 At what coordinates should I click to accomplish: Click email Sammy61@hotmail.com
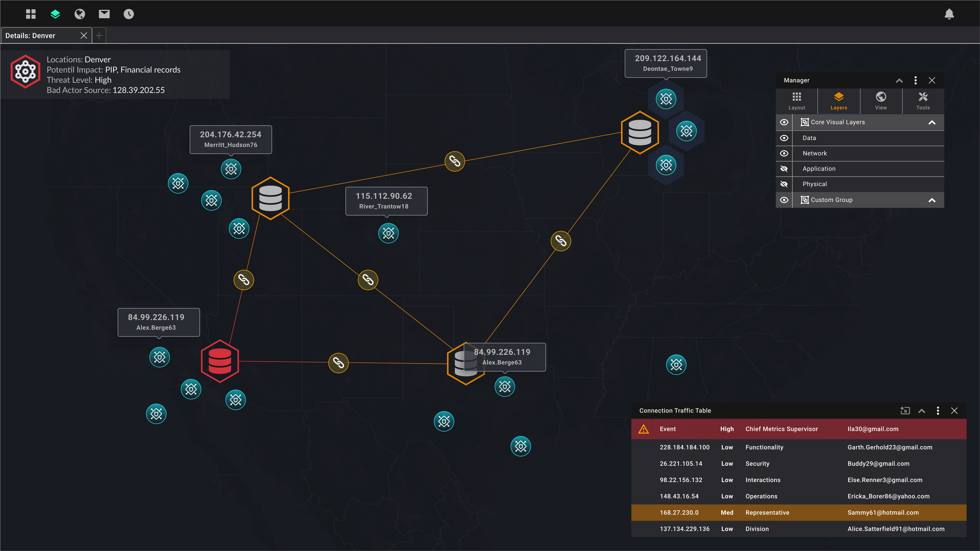click(x=883, y=512)
